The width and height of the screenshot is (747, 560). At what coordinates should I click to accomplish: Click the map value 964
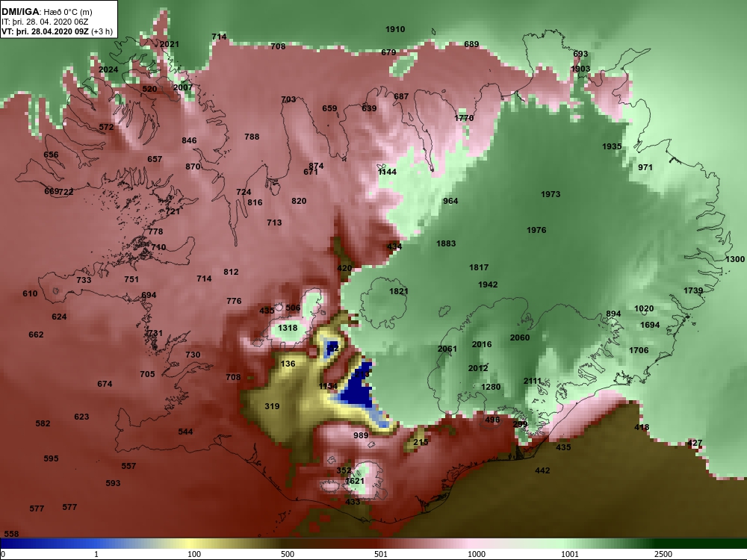coord(450,201)
